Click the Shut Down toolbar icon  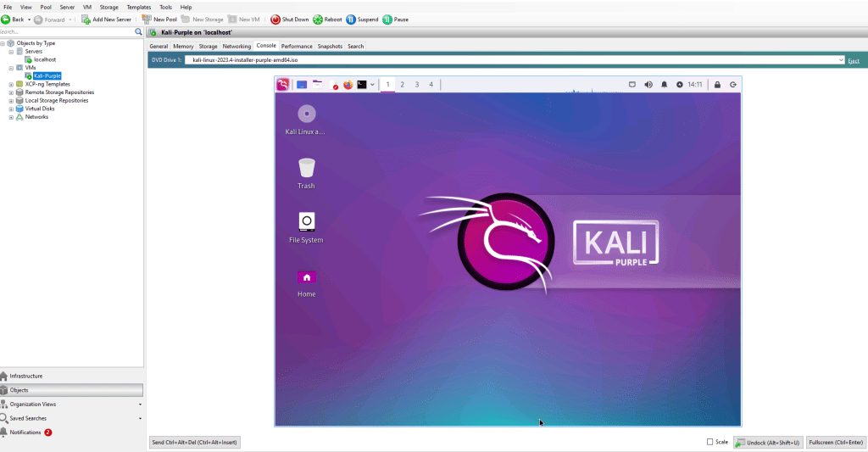click(275, 19)
